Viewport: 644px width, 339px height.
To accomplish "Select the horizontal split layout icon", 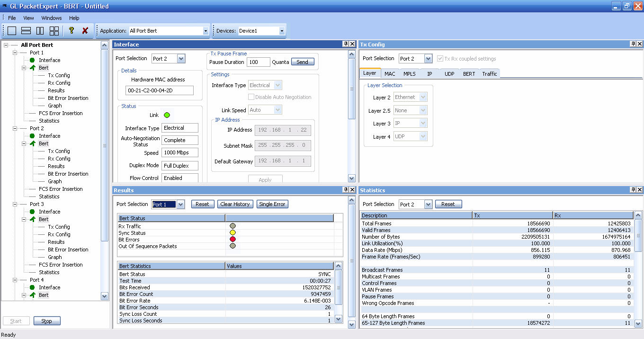I will (x=26, y=30).
